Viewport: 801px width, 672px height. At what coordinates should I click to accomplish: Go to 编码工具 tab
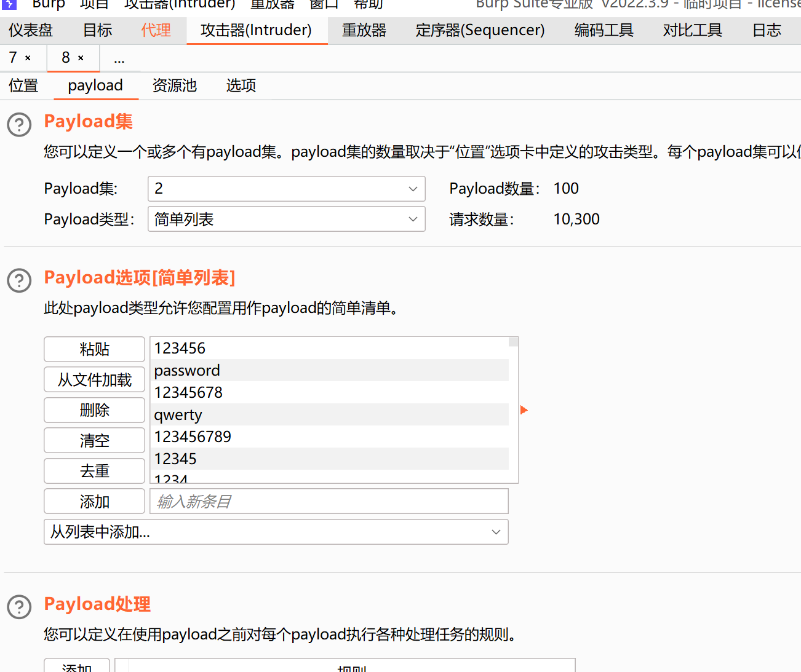pyautogui.click(x=604, y=30)
